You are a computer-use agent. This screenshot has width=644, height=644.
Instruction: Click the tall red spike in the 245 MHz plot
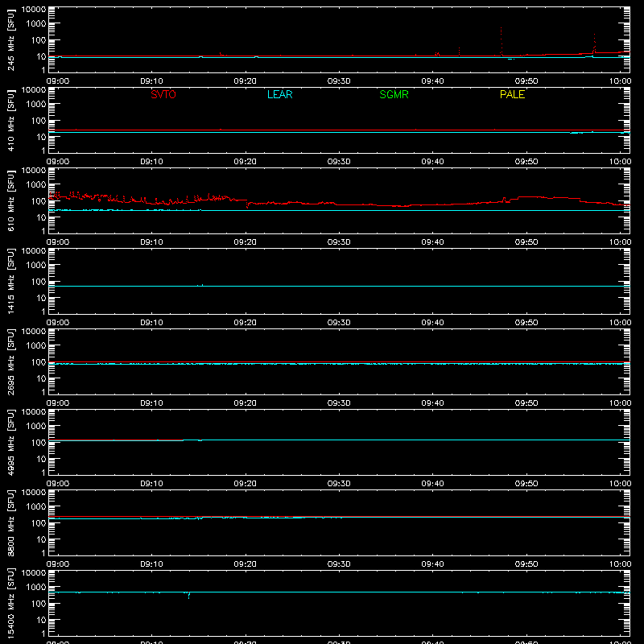501,41
